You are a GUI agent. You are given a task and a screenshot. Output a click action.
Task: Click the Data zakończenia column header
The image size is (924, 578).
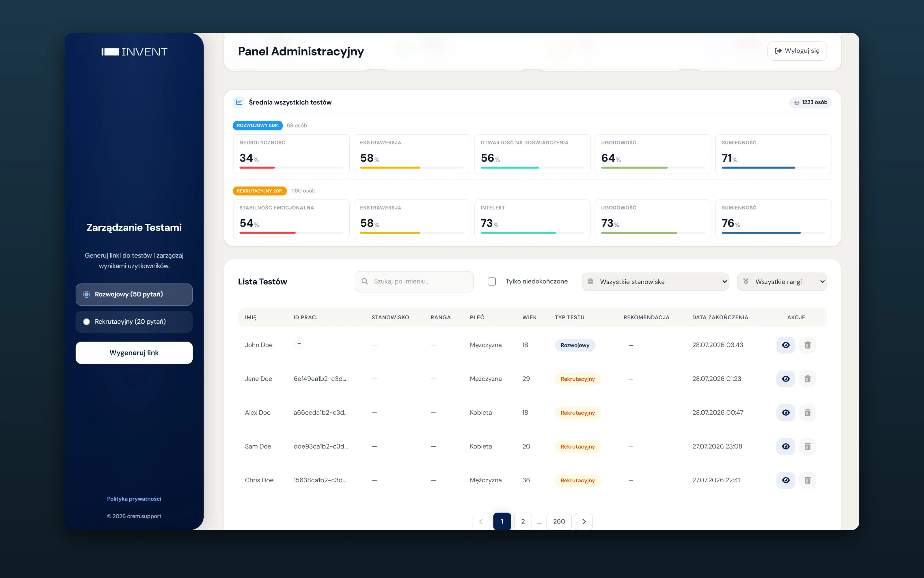(720, 317)
